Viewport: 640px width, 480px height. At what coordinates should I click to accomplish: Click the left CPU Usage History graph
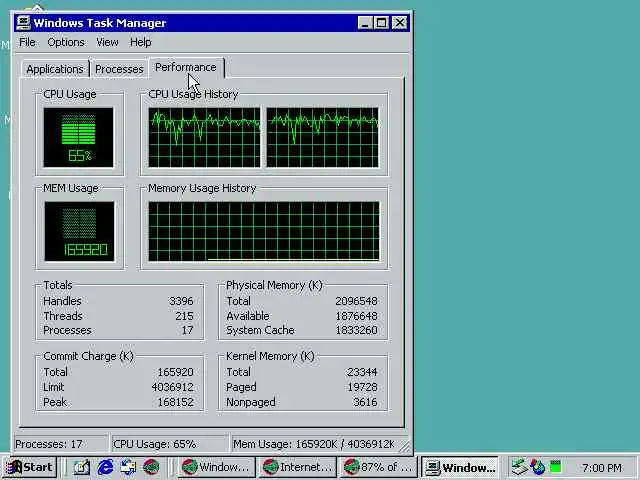click(x=204, y=138)
